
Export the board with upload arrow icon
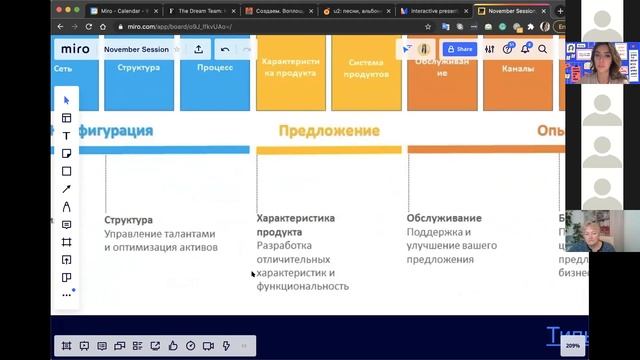[199, 49]
